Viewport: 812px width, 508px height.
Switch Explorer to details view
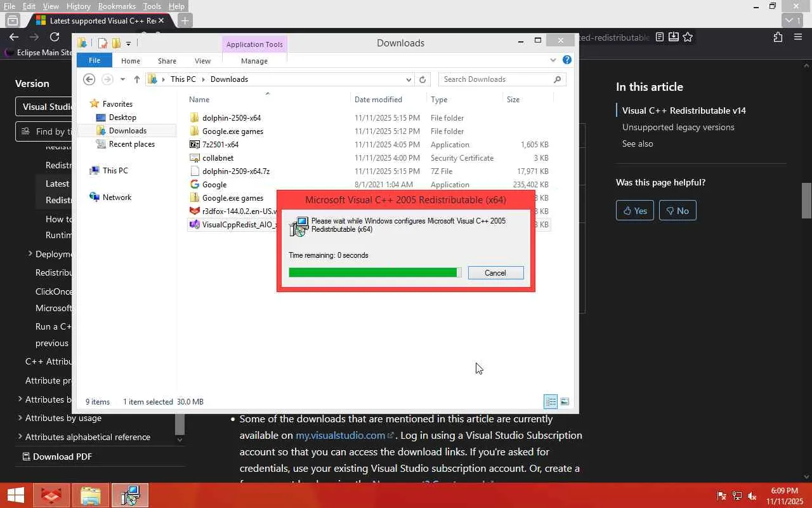551,401
